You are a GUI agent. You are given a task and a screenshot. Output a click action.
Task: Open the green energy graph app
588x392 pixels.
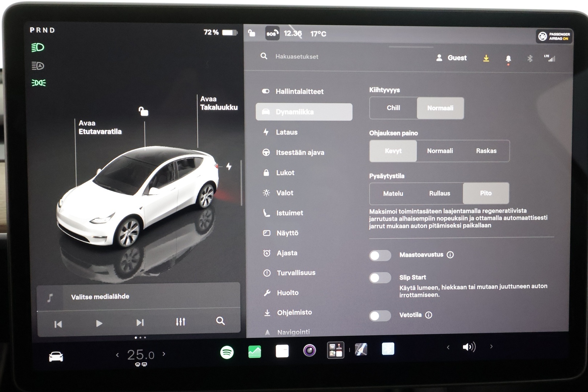click(254, 352)
